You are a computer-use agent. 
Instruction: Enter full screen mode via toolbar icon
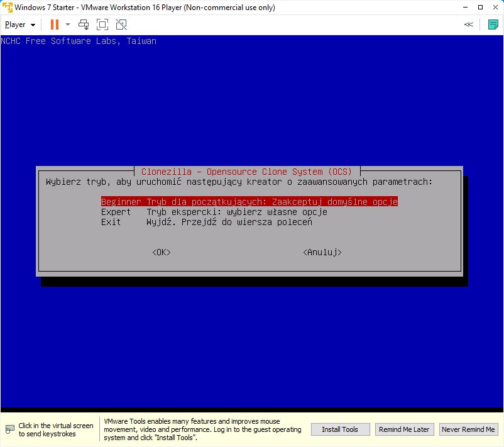click(x=102, y=25)
